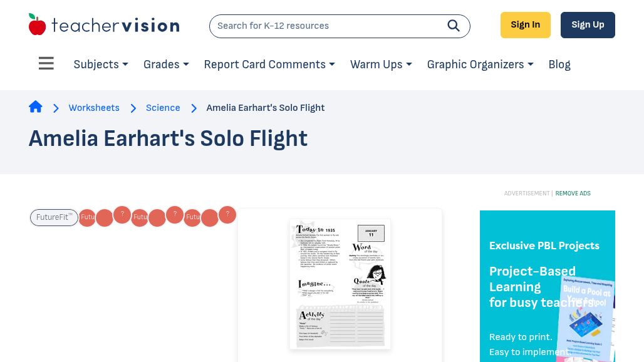Click the last question mark circle
Screen dimensions: 644x362
pos(227,215)
